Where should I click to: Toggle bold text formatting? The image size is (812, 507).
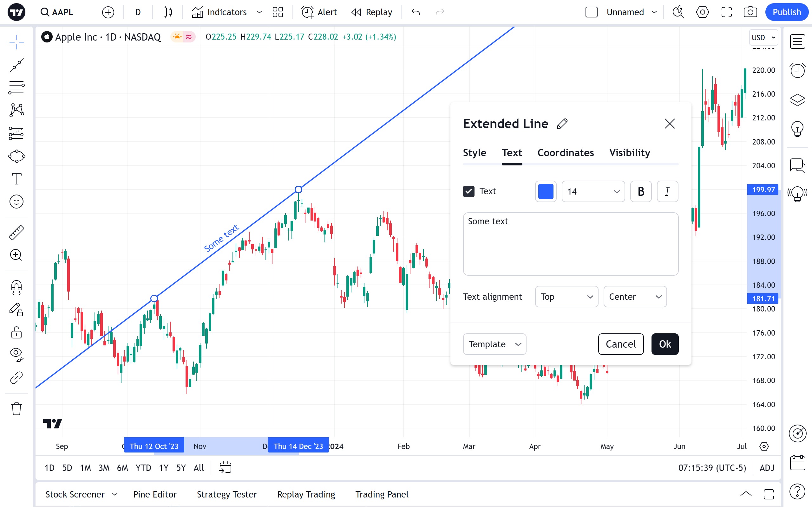(x=640, y=191)
